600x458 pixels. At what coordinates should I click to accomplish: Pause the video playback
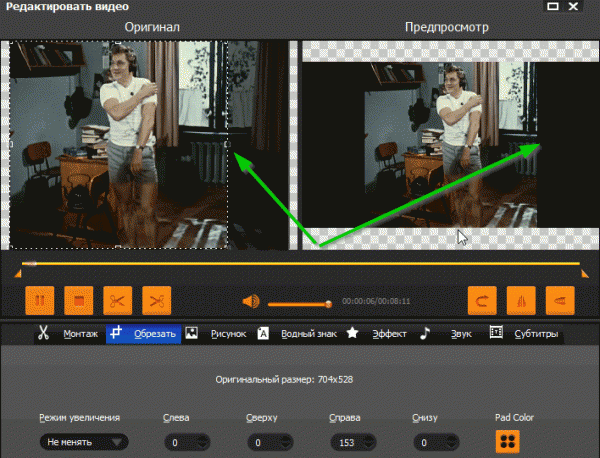40,300
